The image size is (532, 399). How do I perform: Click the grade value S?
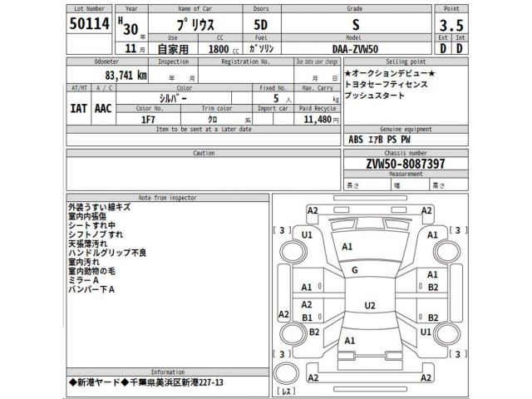pos(356,25)
